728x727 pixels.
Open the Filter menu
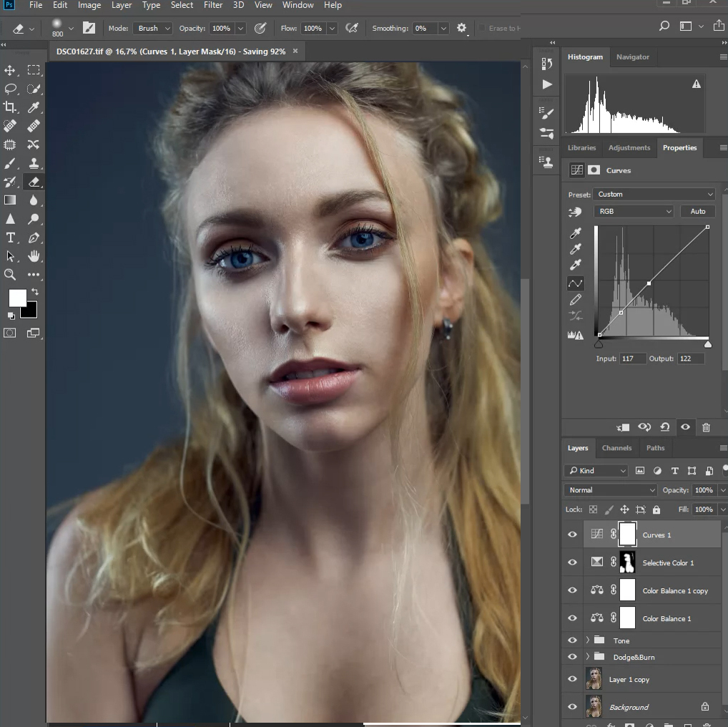coord(212,6)
